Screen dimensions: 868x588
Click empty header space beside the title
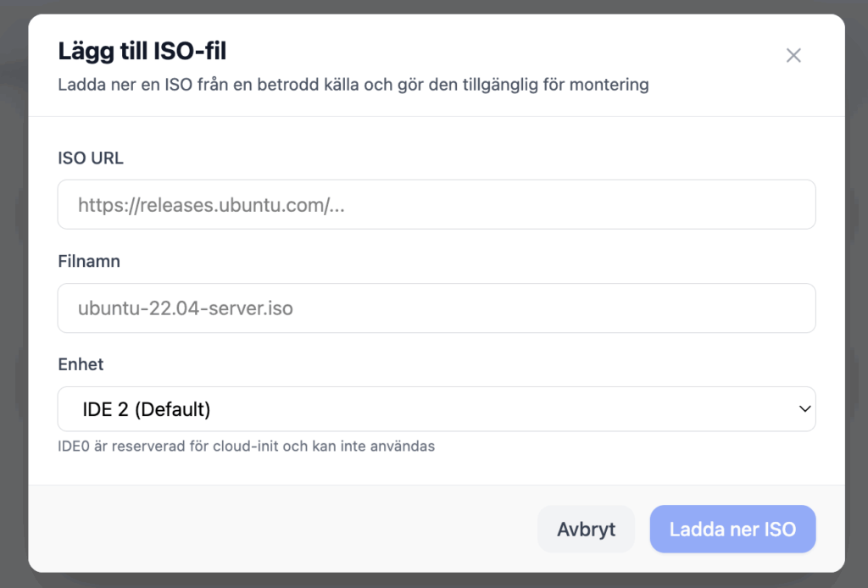[x=509, y=52]
